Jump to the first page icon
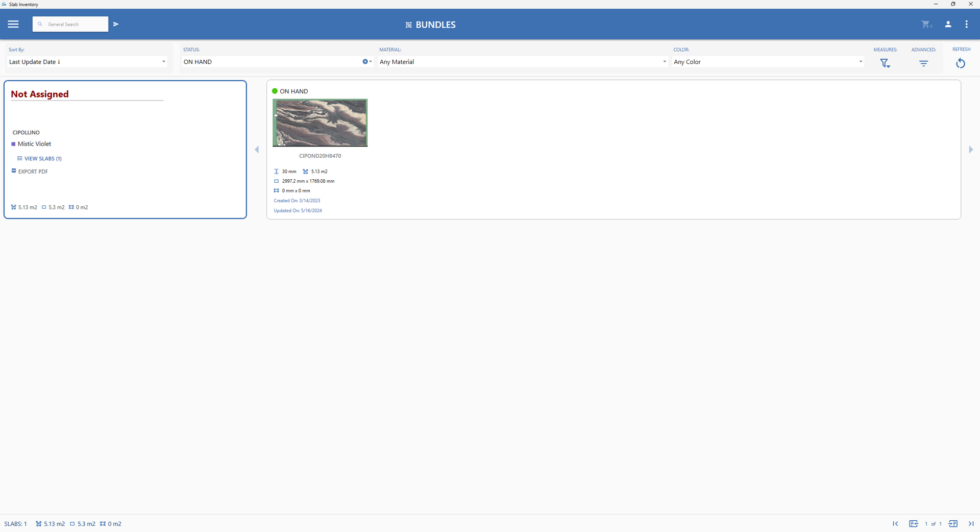 click(895, 524)
